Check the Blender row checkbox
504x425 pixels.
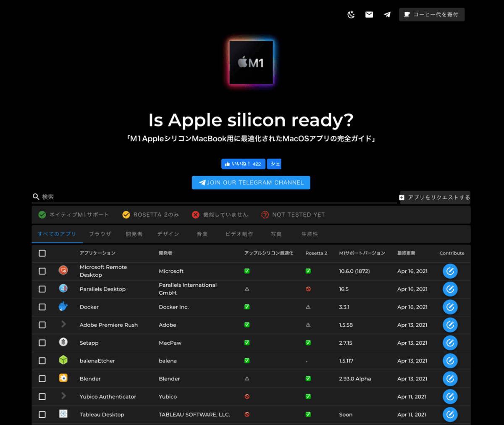coord(42,379)
